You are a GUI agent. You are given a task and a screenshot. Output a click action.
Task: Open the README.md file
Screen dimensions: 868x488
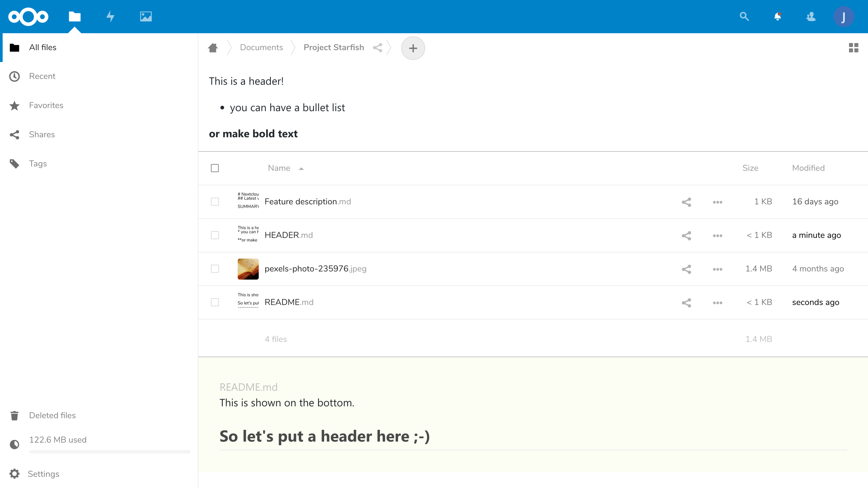(x=289, y=302)
